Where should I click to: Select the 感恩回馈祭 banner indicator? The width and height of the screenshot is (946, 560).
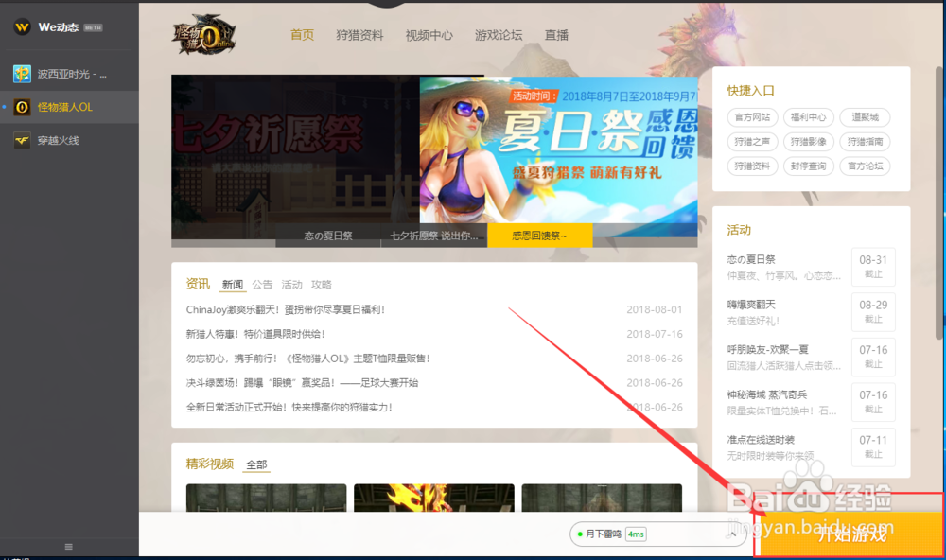(x=540, y=236)
